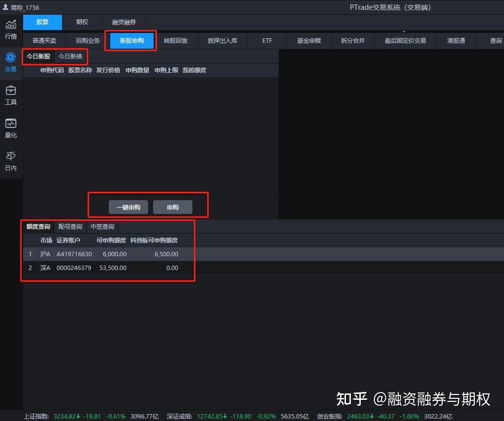Sort by 可申购额度 column header
Viewport: 504px width, 421px height.
[x=111, y=241]
